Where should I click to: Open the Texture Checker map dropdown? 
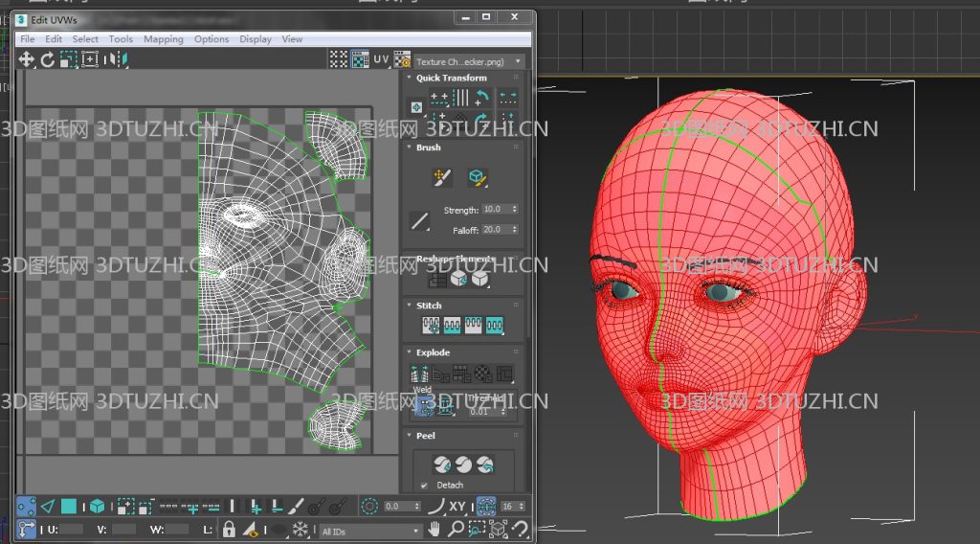coord(469,60)
